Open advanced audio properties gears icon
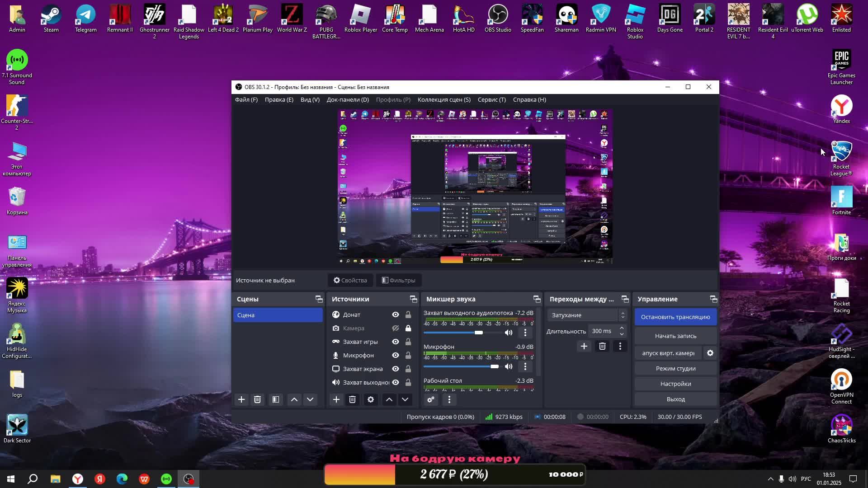Image resolution: width=868 pixels, height=488 pixels. click(431, 399)
